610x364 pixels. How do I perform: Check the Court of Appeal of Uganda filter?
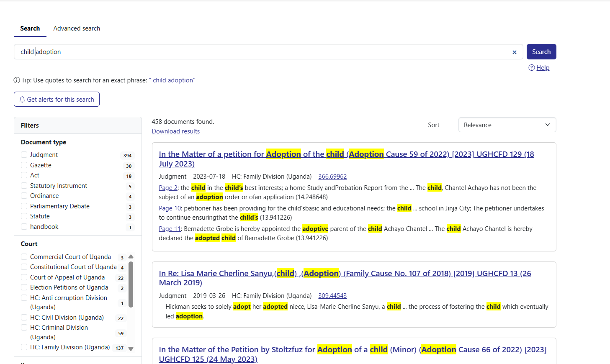(x=24, y=277)
